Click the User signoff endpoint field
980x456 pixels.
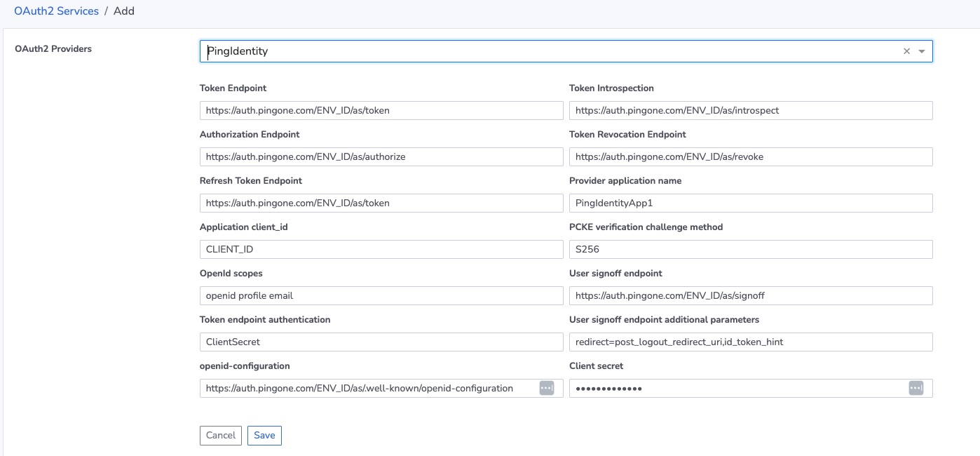click(x=750, y=295)
